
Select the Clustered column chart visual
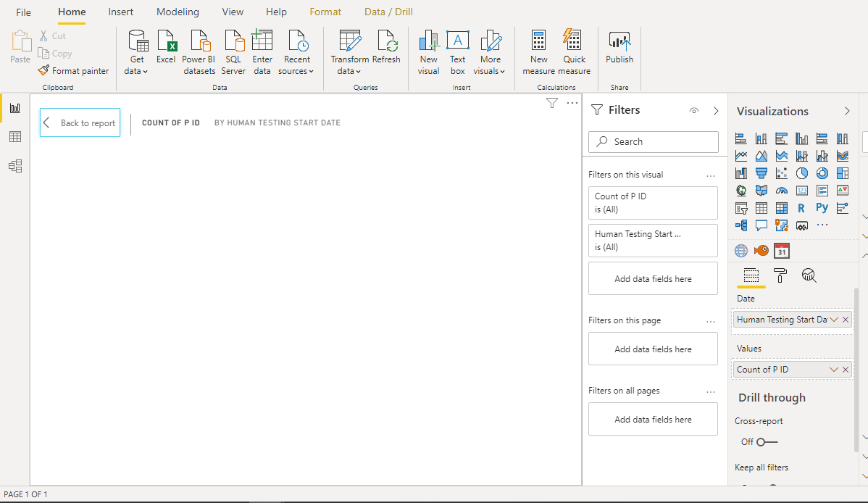click(801, 138)
